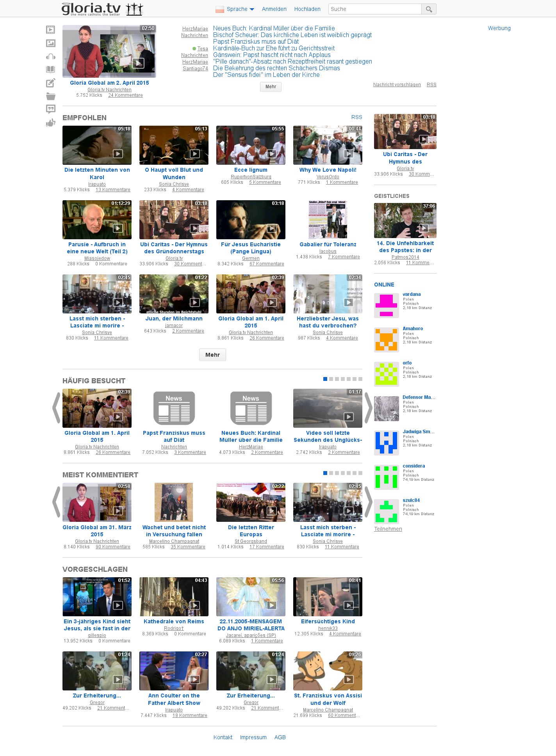This screenshot has height=756, width=556.
Task: Open the book section in the sidebar
Action: coord(51,69)
